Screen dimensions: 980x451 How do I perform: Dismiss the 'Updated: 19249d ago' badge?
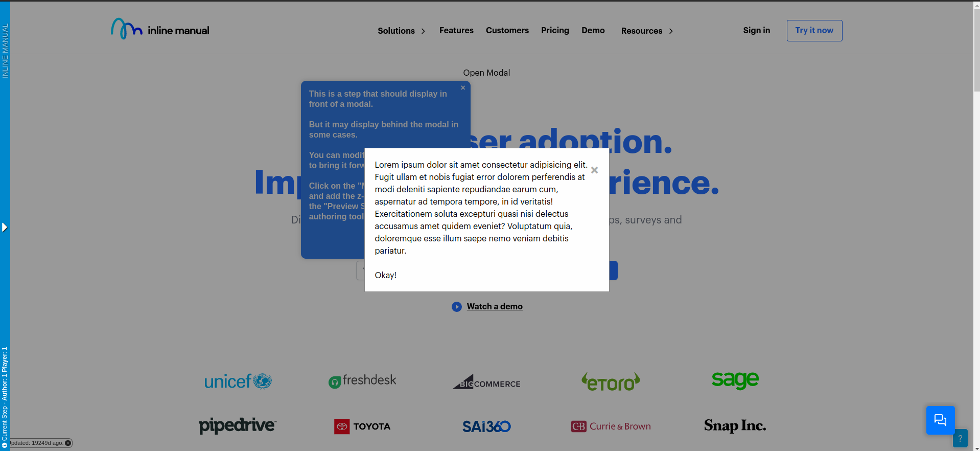pyautogui.click(x=68, y=443)
